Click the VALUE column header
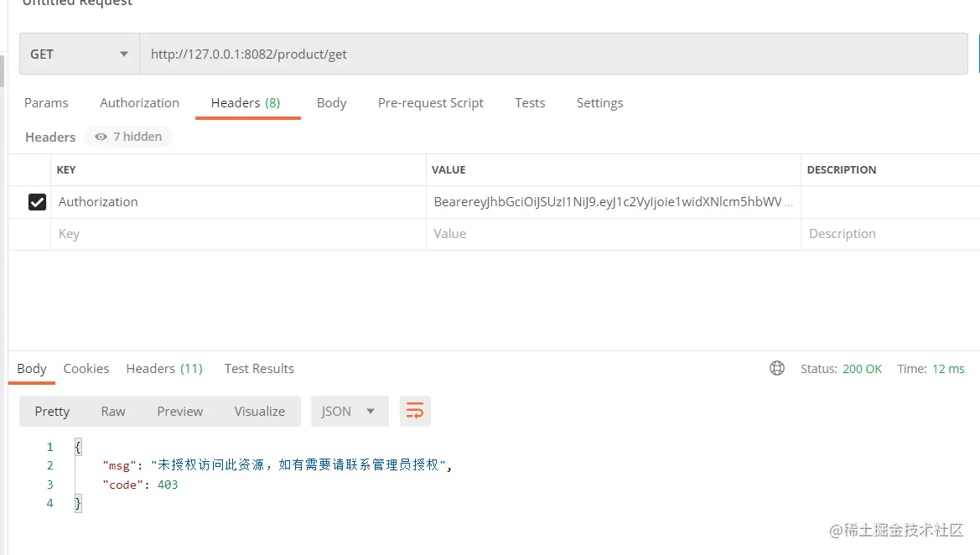 pyautogui.click(x=449, y=170)
